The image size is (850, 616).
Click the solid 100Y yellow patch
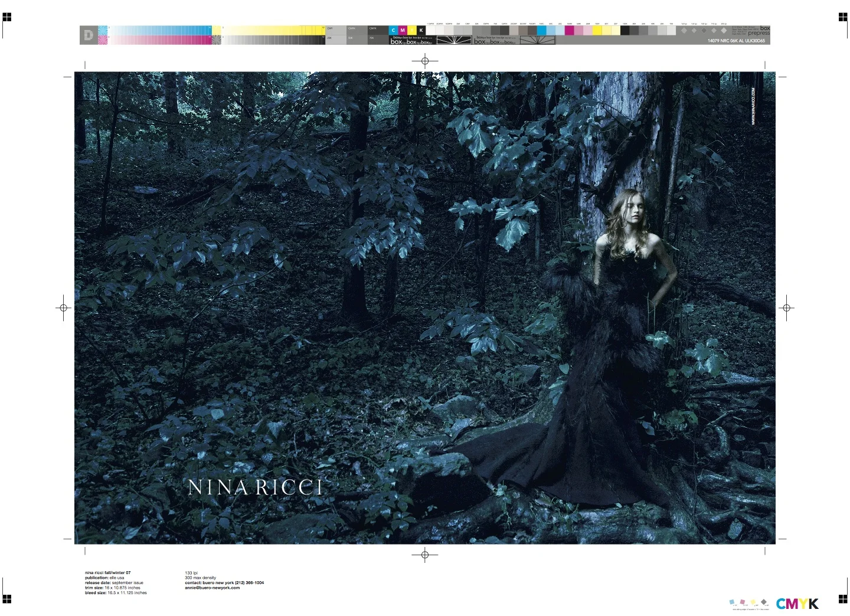click(x=597, y=31)
